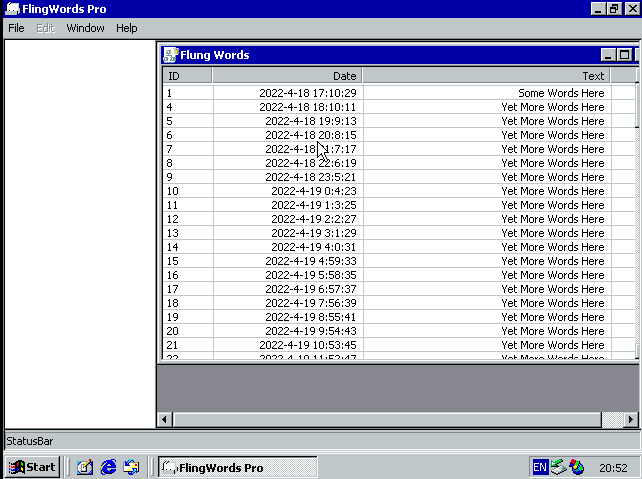Open the Start menu
The image size is (642, 479).
pos(33,467)
